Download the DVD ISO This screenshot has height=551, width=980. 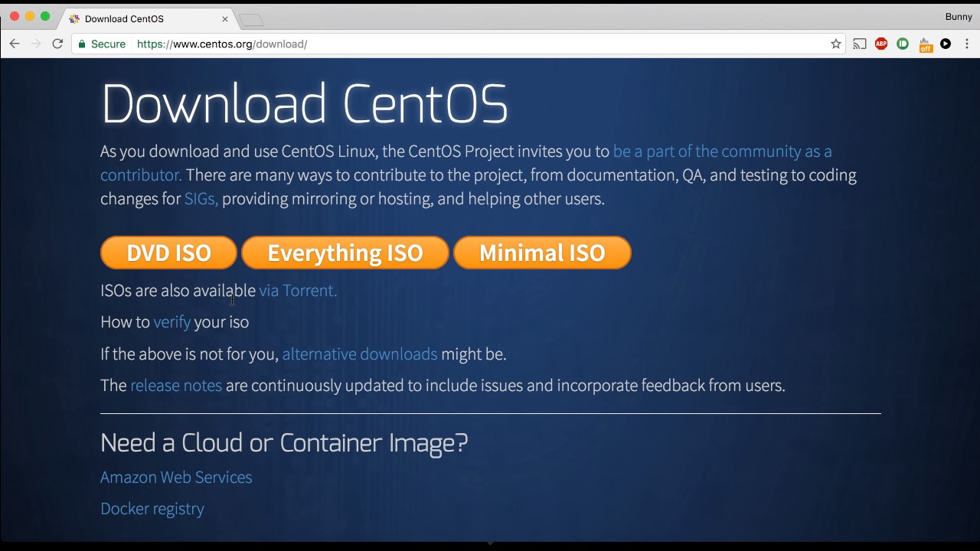click(x=168, y=253)
